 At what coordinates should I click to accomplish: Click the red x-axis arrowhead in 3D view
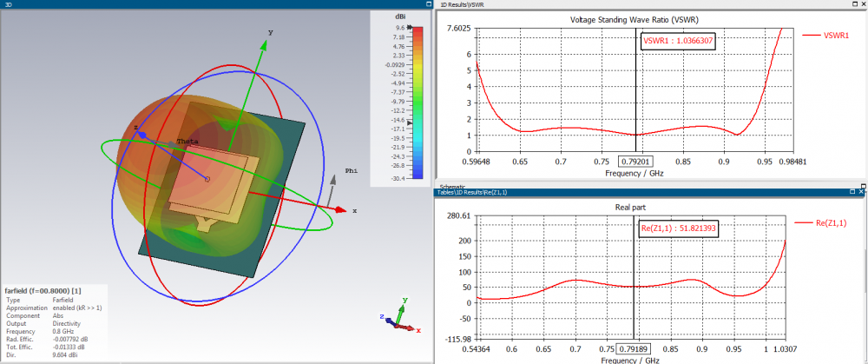[x=341, y=210]
